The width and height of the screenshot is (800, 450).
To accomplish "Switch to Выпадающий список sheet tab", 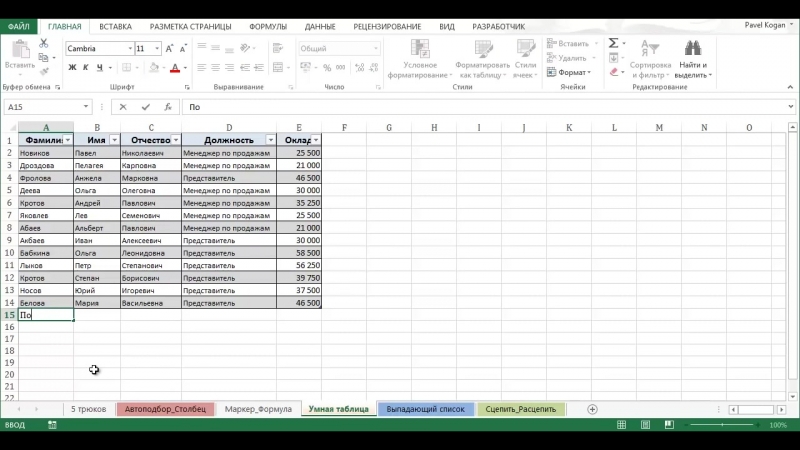I will 425,409.
